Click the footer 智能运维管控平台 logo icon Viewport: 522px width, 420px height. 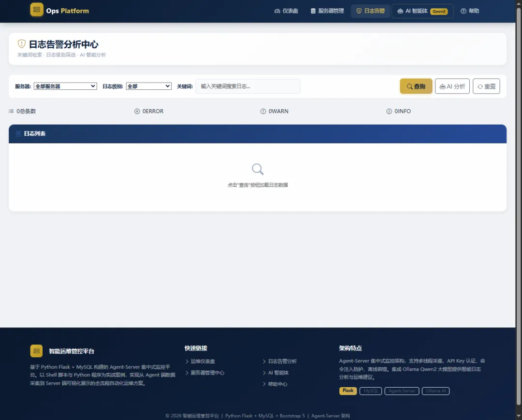coord(36,351)
